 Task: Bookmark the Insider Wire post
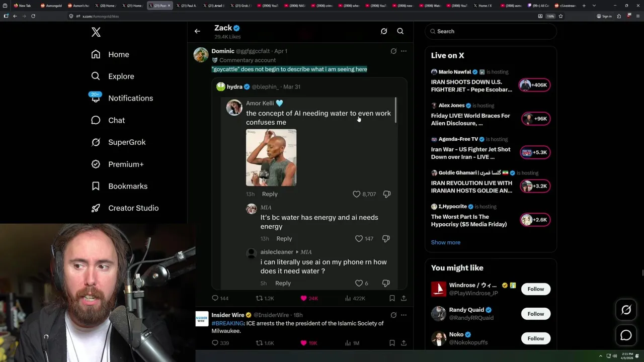tap(392, 343)
